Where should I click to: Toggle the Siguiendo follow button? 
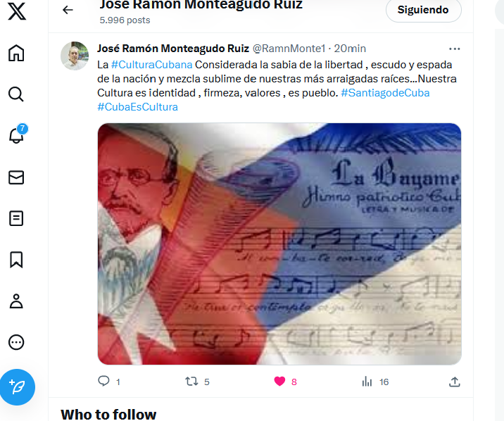point(423,11)
